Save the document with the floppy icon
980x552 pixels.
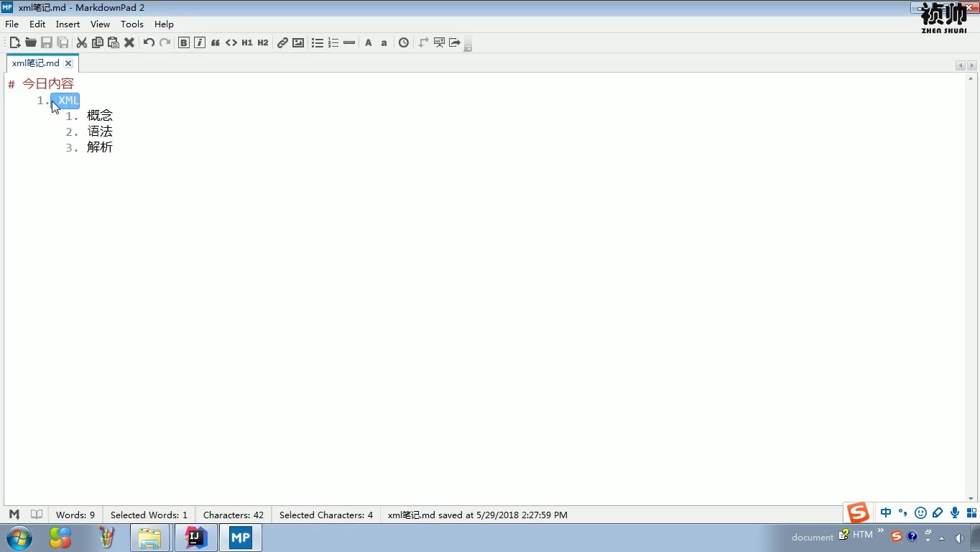46,42
